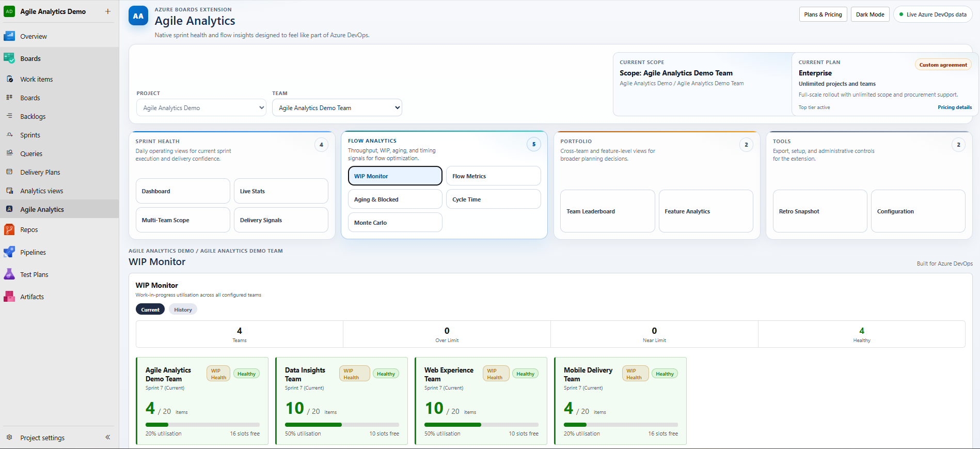Image resolution: width=980 pixels, height=449 pixels.
Task: Click 'Scope: Agile Analytics Demo Team' text
Action: [x=676, y=73]
